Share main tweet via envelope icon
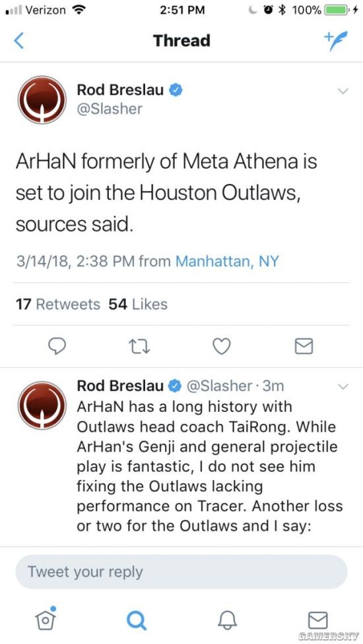Screen dimensions: 363x644 click(304, 347)
